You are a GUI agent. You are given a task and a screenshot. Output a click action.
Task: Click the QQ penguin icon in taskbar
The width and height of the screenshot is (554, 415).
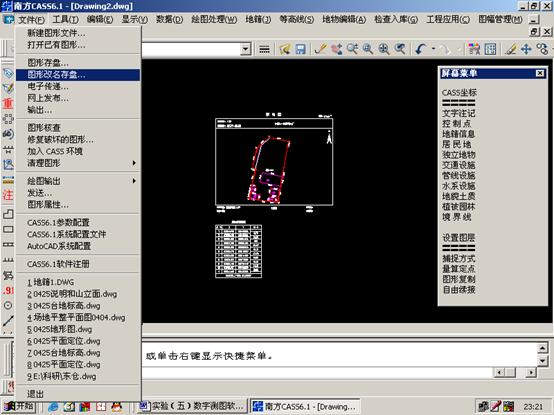tap(117, 407)
